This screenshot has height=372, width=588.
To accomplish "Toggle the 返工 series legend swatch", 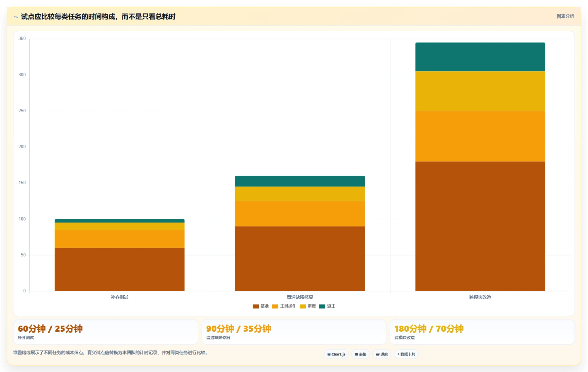I will [322, 306].
